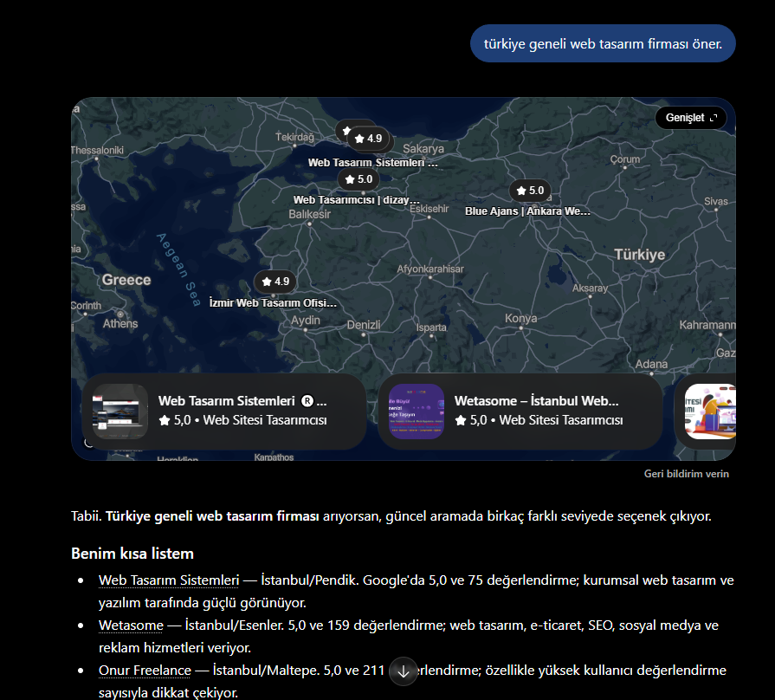Click the 'Sakarya' label on the map

[423, 148]
